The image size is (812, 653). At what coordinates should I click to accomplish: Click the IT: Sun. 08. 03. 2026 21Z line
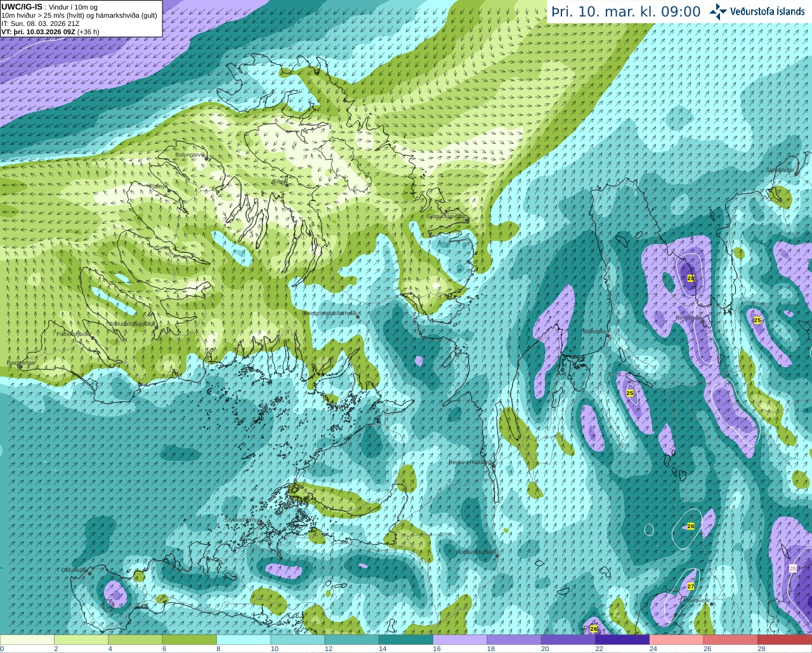coord(40,23)
